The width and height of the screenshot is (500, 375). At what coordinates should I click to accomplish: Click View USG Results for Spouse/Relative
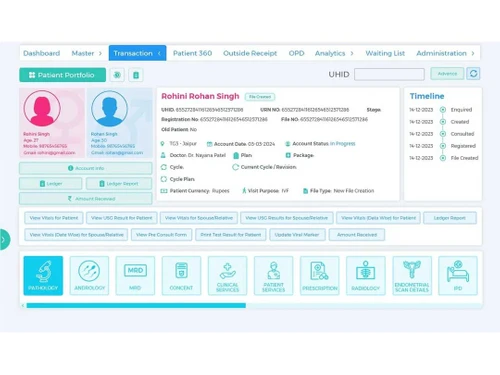click(287, 218)
